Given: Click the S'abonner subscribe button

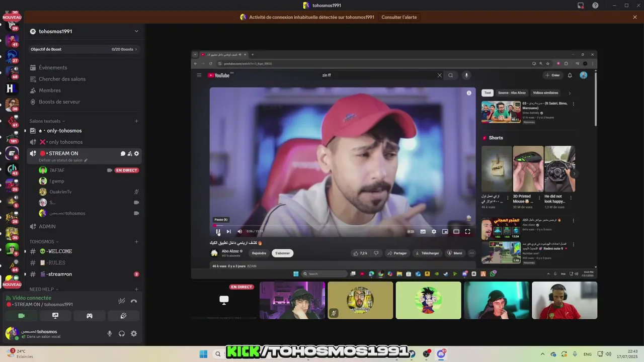Looking at the screenshot, I should point(283,253).
